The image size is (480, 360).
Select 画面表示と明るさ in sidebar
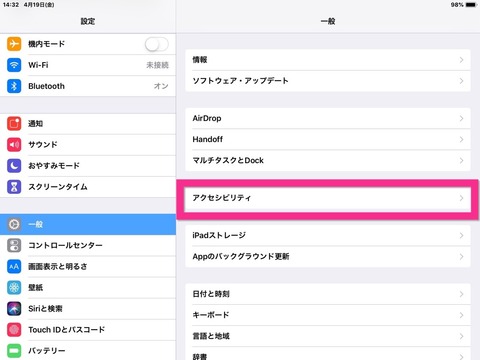[x=88, y=266]
